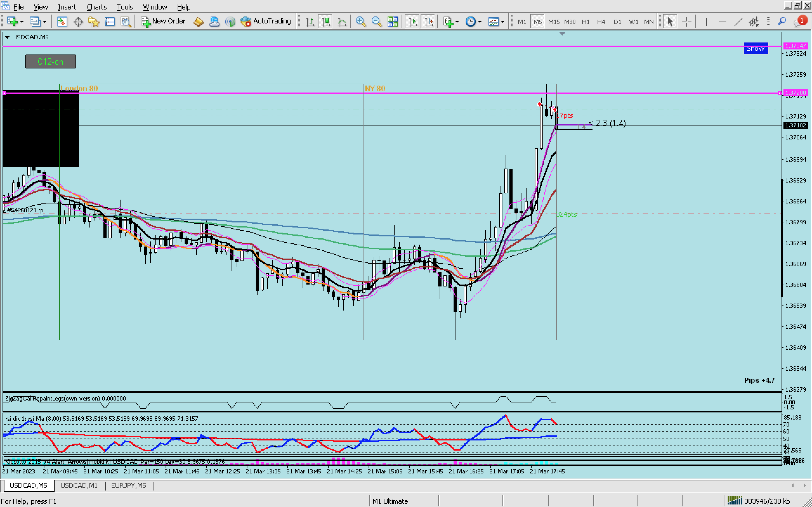Zoom out of the chart
812x507 pixels.
(x=376, y=22)
